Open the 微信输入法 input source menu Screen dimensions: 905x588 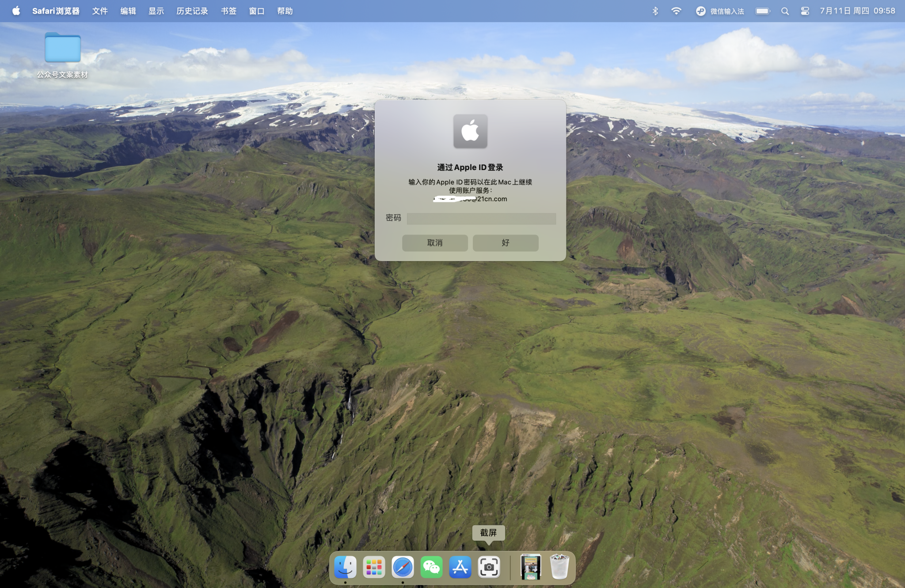(720, 11)
